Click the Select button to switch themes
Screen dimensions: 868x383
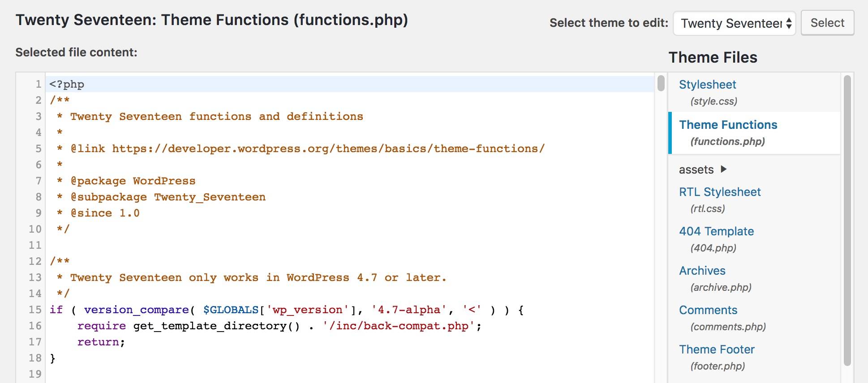(x=827, y=23)
